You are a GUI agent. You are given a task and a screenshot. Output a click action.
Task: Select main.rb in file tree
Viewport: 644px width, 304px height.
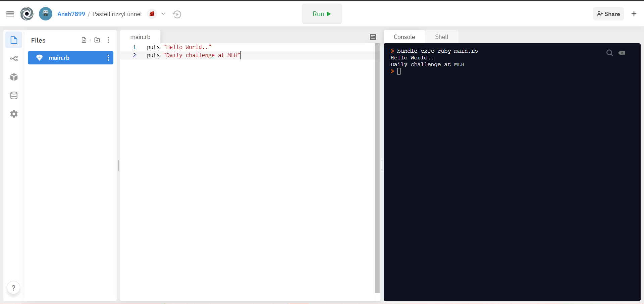(x=70, y=58)
